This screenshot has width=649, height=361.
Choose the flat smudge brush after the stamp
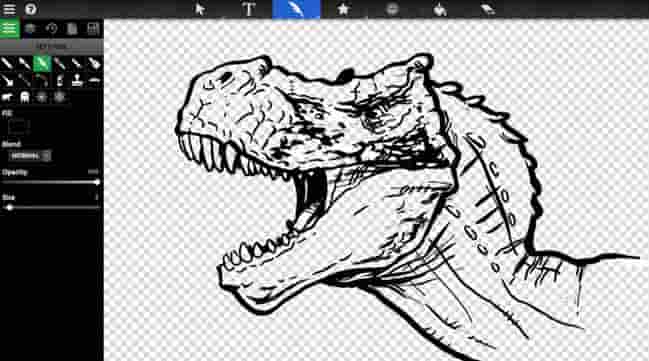click(x=94, y=80)
